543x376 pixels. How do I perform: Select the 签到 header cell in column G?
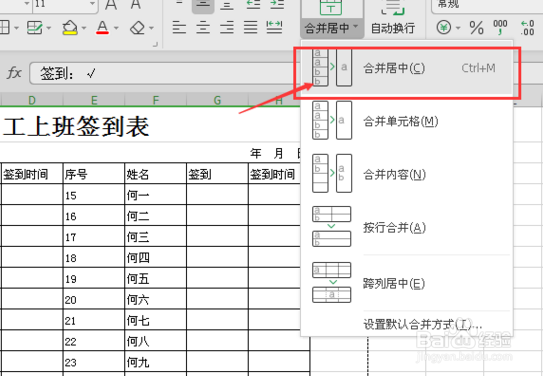[217, 174]
